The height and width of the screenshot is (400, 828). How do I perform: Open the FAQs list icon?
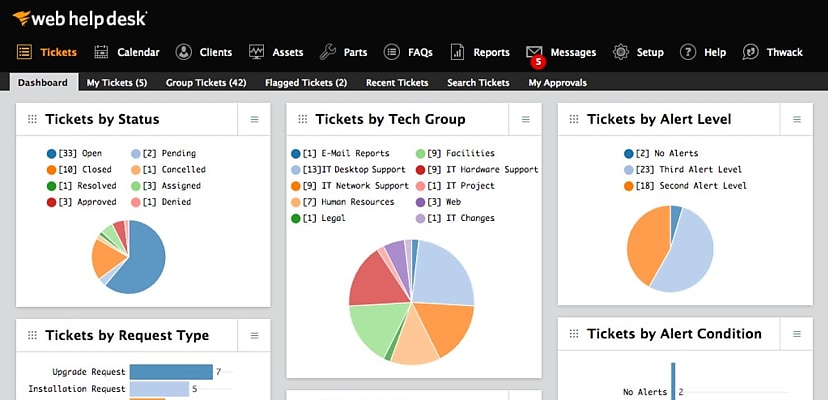pos(391,52)
